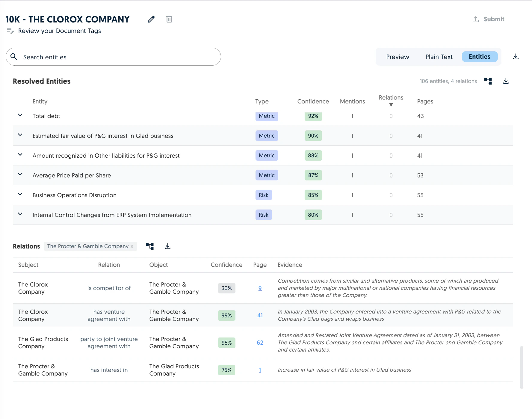
Task: Expand Business Operations Disruption row
Action: (x=20, y=194)
